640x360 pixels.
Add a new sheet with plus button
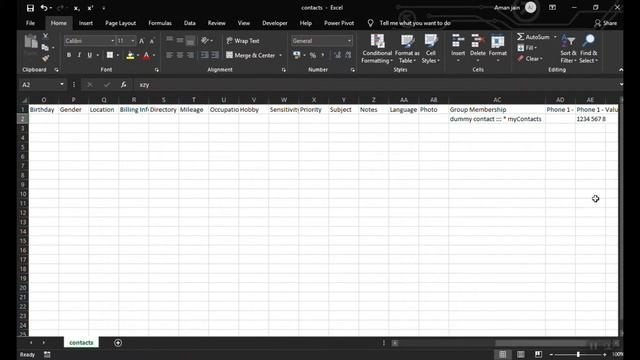118,343
